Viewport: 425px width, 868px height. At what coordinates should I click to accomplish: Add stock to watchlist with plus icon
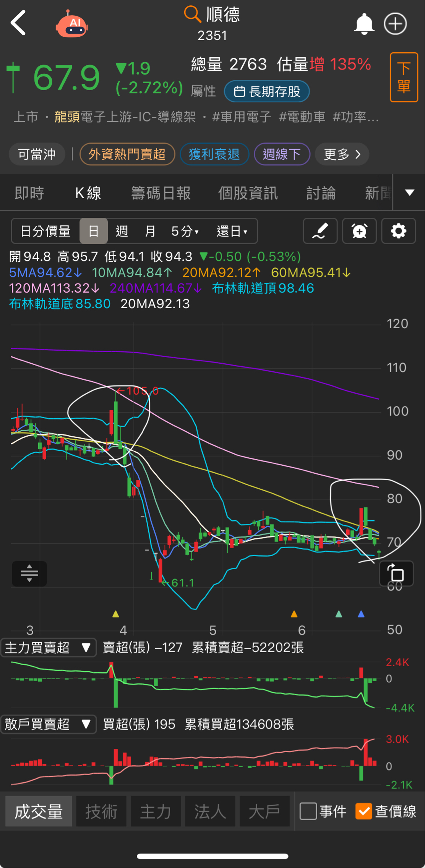point(395,24)
